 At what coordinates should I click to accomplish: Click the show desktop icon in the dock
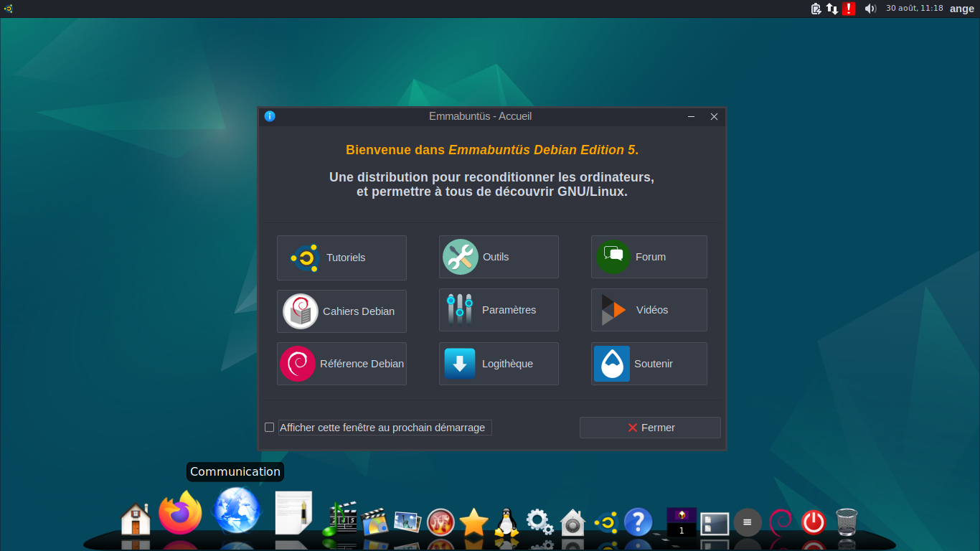(x=715, y=524)
